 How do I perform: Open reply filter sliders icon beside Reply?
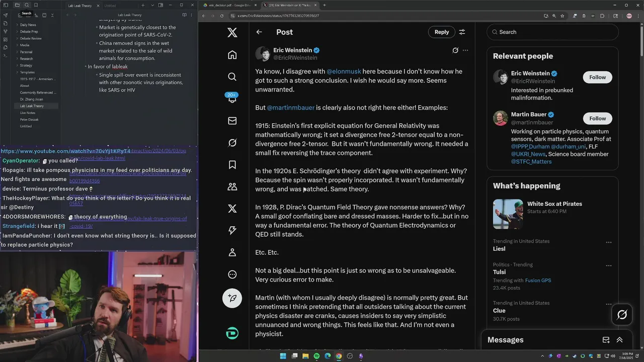pyautogui.click(x=462, y=32)
